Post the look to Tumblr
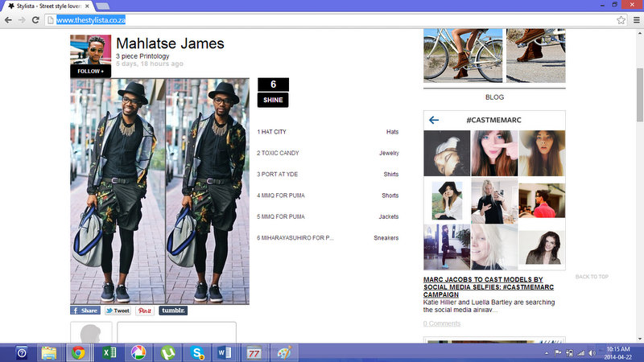644x362 pixels. coord(172,310)
